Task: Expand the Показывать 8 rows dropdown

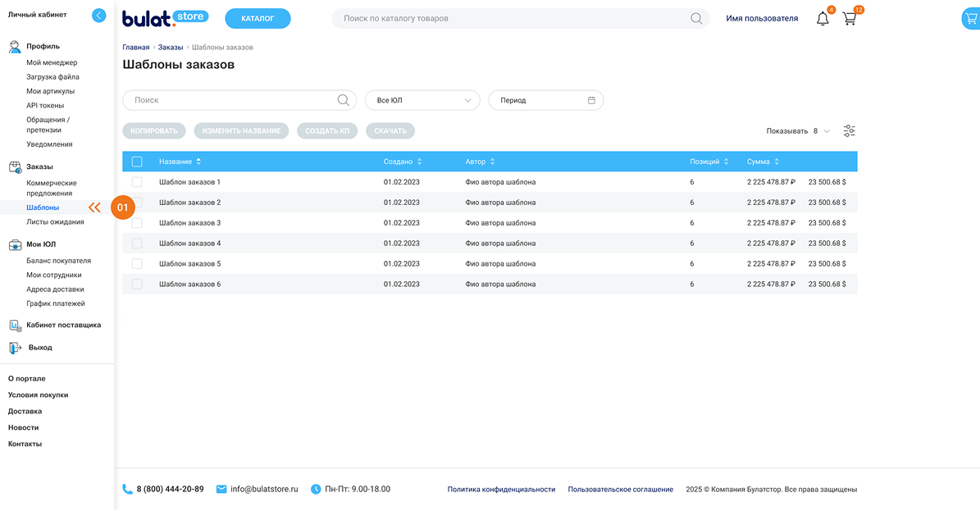Action: tap(820, 131)
